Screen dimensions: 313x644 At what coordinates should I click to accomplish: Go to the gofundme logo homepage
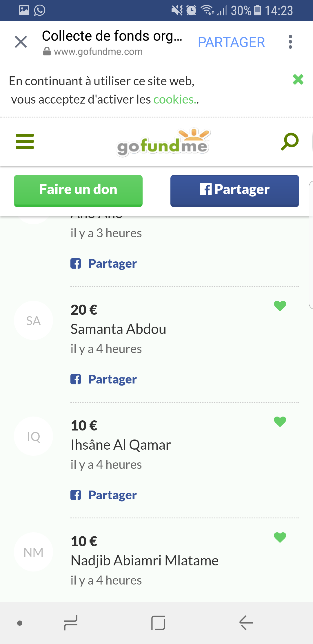163,142
